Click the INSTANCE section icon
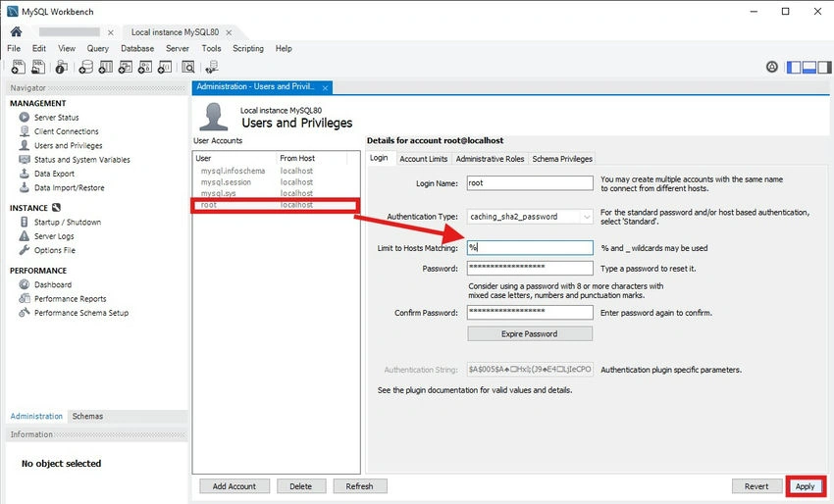 click(x=56, y=208)
